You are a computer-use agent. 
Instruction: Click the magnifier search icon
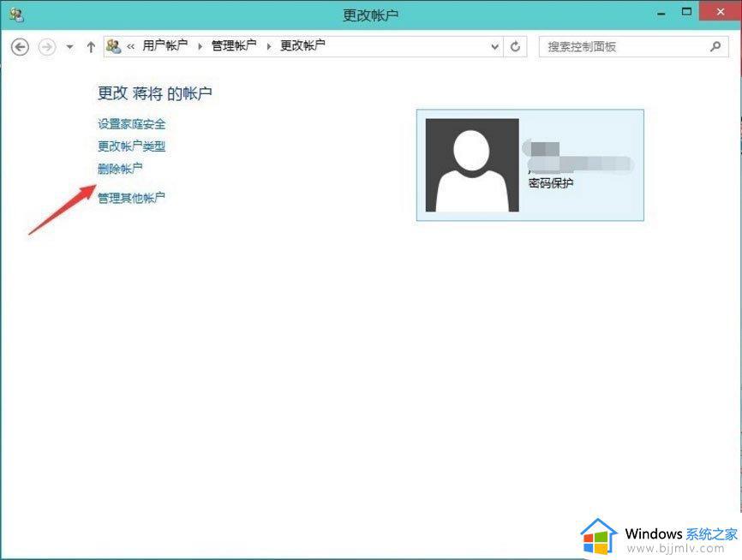[715, 46]
